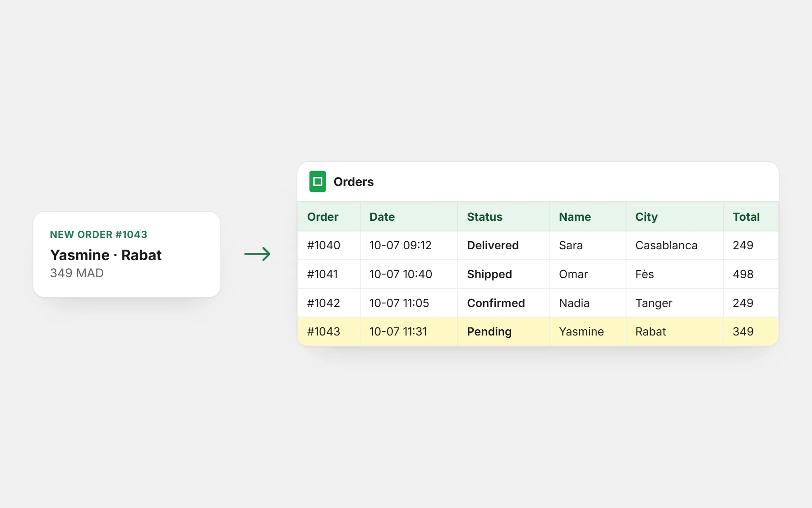Click the total cell 498
Screen dimensions: 812x508
coord(751,274)
